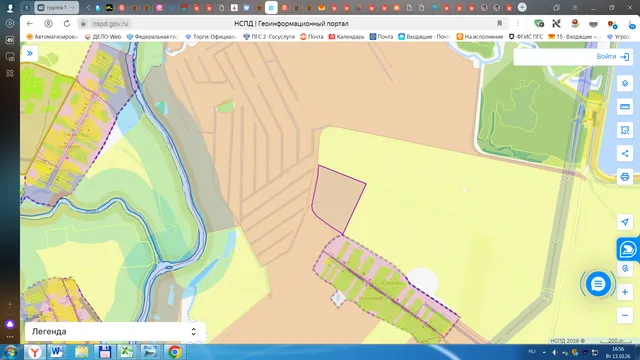This screenshot has width=640, height=360.
Task: Activate the area selection search tool
Action: pyautogui.click(x=624, y=130)
